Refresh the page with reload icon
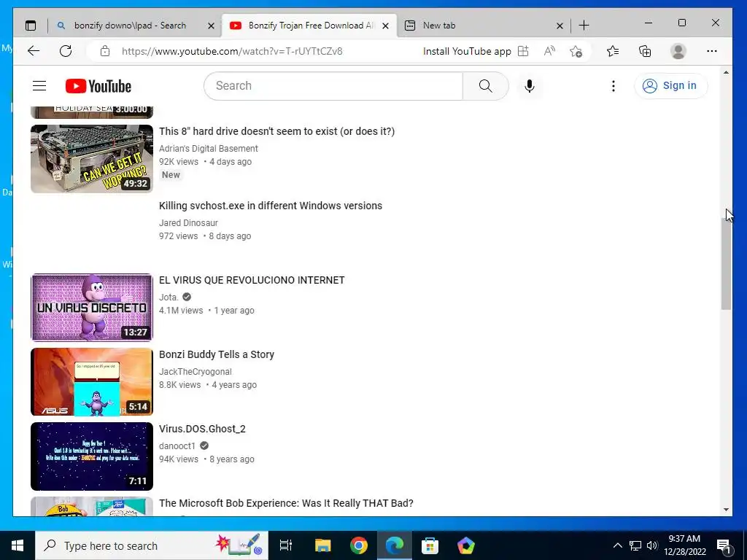 pyautogui.click(x=66, y=51)
